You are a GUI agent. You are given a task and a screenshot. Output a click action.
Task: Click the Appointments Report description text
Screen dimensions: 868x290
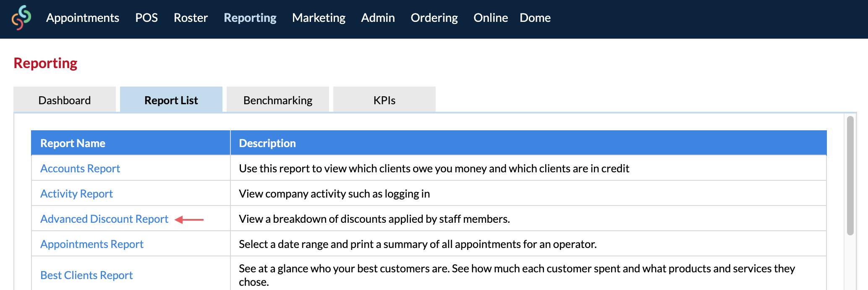click(418, 244)
